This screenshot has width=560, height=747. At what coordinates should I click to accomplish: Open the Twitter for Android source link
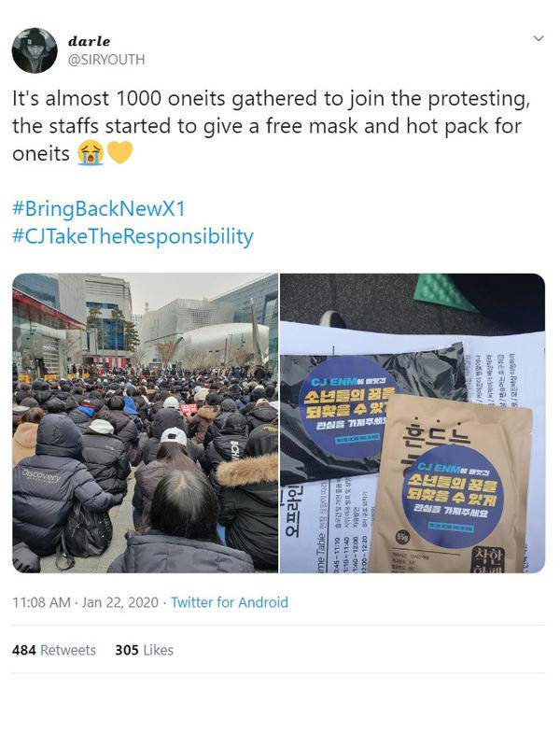coord(230,602)
